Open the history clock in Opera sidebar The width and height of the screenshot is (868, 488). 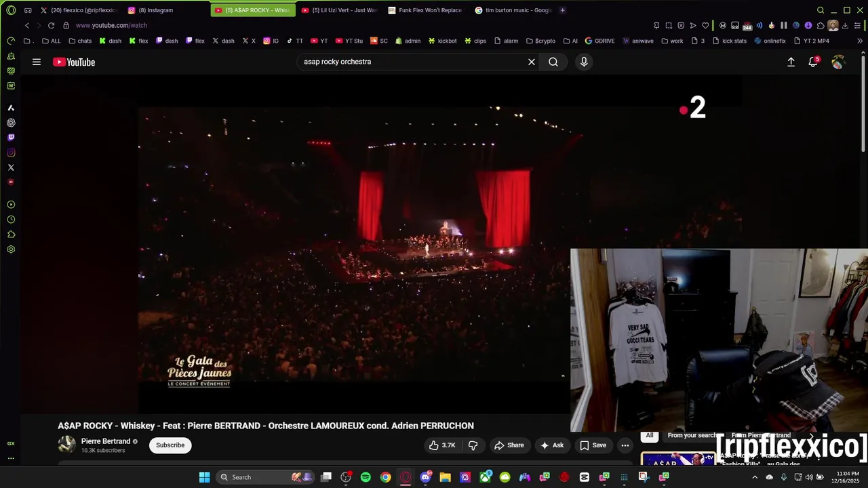11,220
